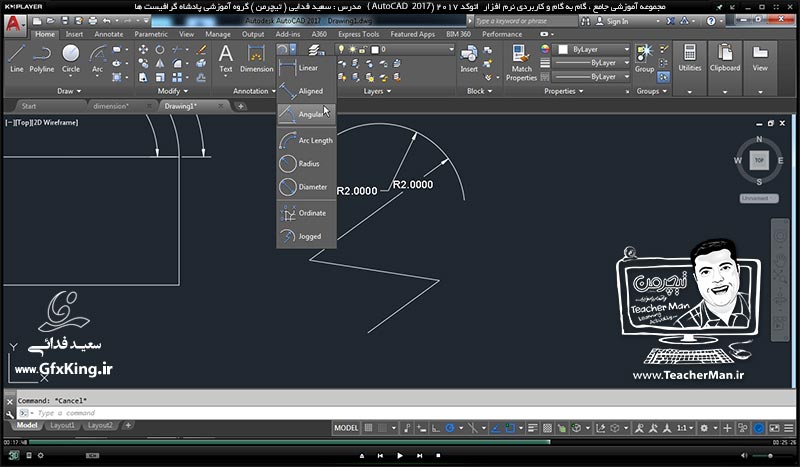Toggle the grid display in status bar

368,428
